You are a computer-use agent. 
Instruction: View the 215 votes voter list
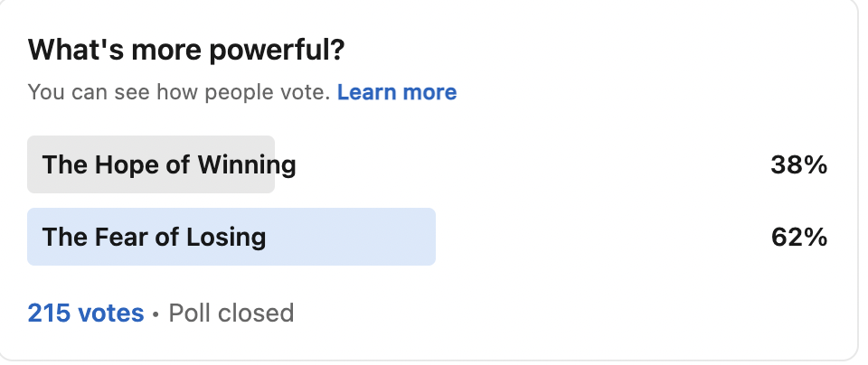(x=86, y=313)
